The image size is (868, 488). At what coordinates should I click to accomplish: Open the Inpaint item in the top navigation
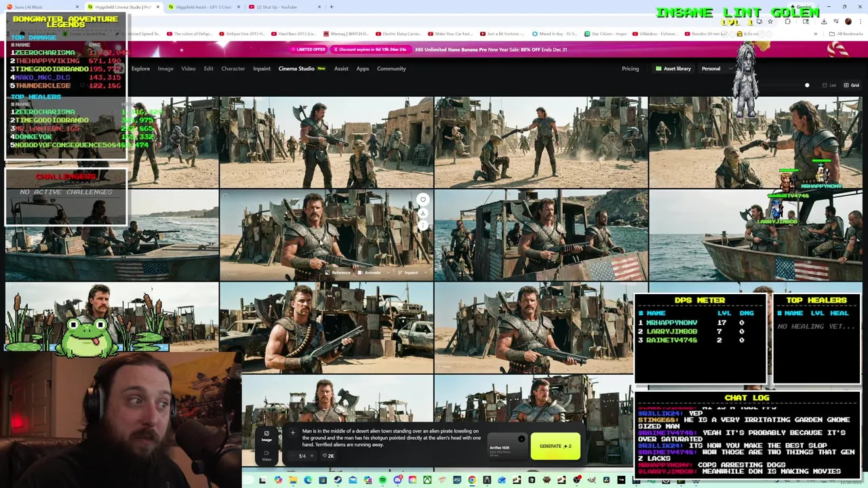262,68
